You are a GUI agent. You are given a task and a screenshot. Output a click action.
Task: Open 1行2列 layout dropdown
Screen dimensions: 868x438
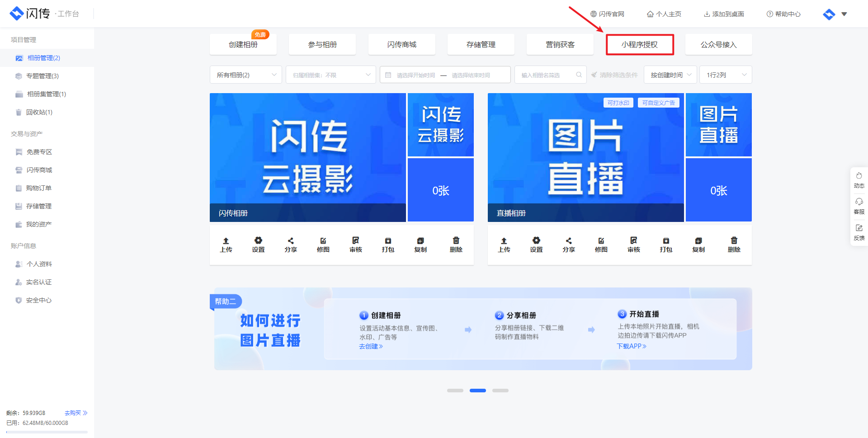726,75
